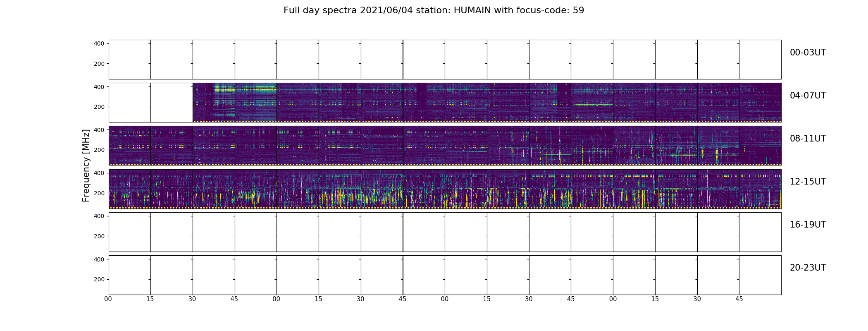The image size is (868, 331).
Task: Click the 12-15UT row label
Action: click(808, 182)
